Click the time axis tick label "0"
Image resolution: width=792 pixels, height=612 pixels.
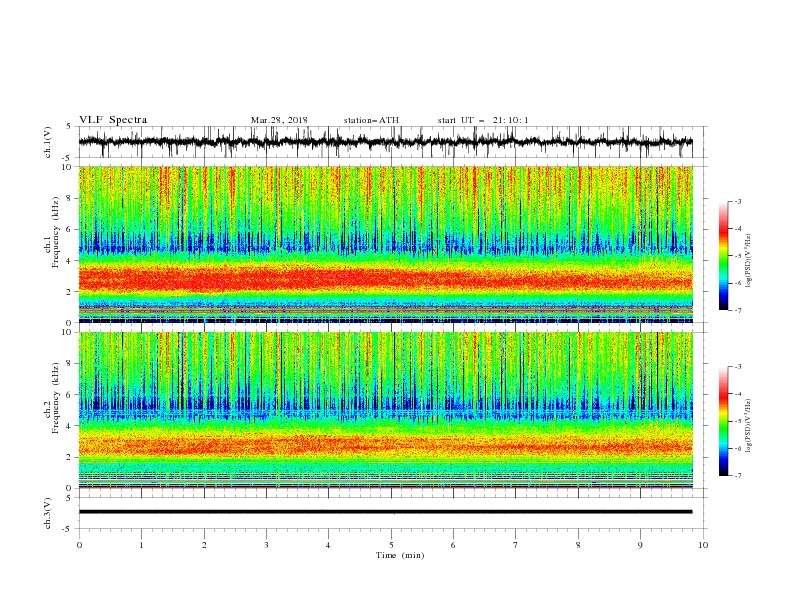(79, 545)
